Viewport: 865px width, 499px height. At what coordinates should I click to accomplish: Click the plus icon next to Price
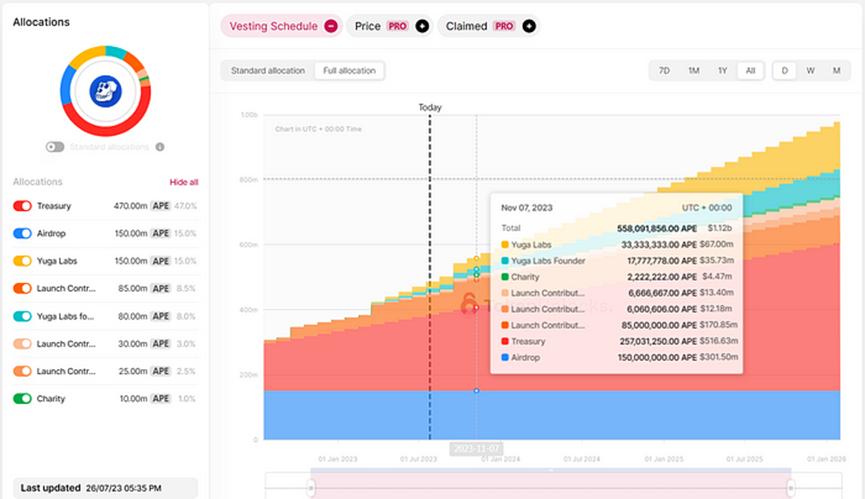422,26
